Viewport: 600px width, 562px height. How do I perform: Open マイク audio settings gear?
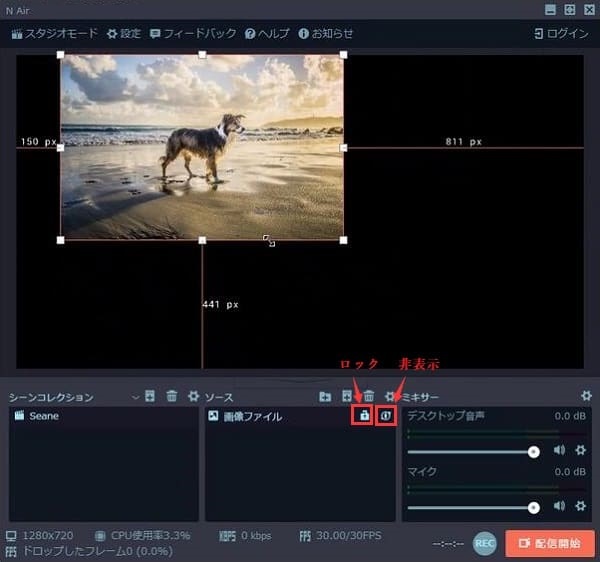pyautogui.click(x=580, y=506)
